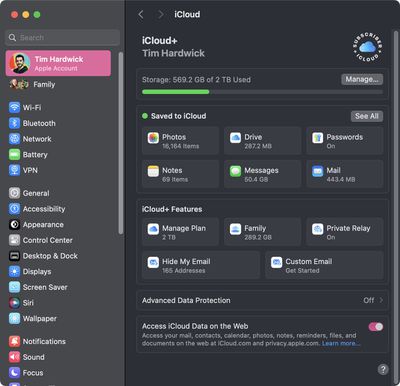Click the sidebar Search field
Image resolution: width=400 pixels, height=386 pixels.
point(62,37)
